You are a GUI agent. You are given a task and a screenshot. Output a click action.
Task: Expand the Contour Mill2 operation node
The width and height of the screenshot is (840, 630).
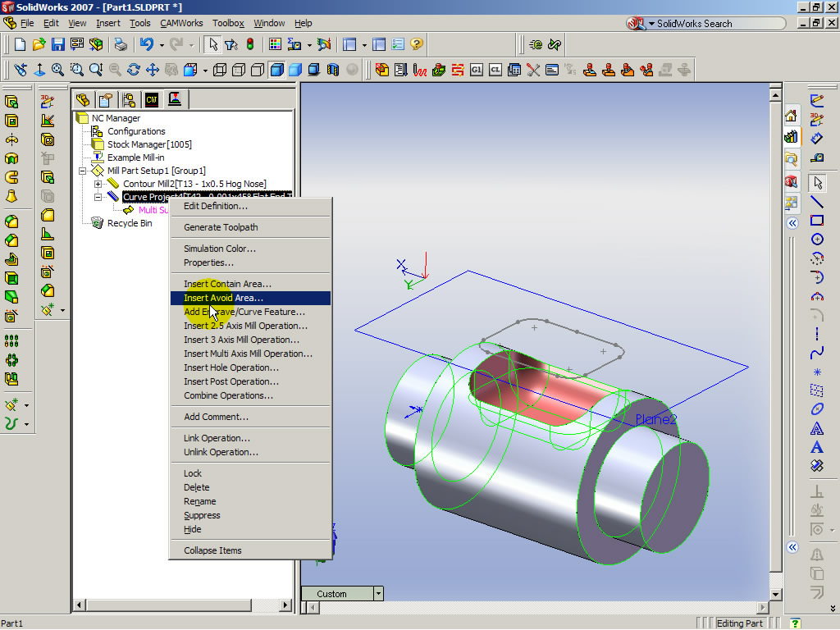[98, 184]
